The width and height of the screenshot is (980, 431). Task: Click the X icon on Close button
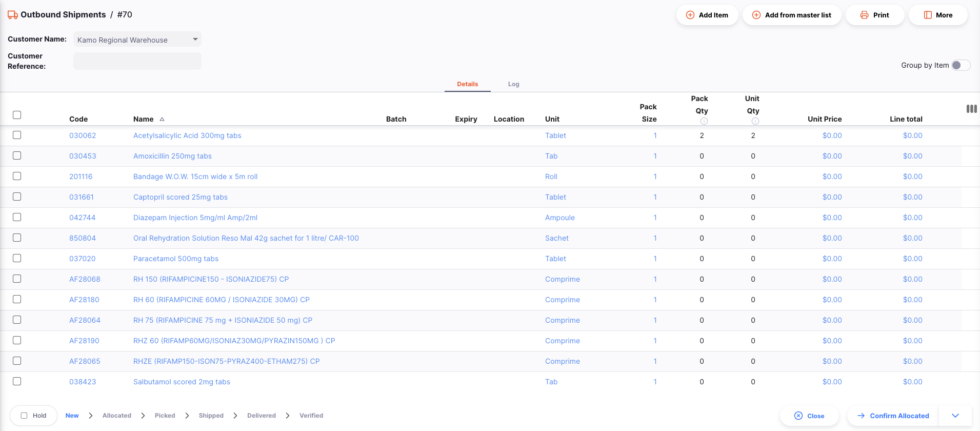point(798,416)
